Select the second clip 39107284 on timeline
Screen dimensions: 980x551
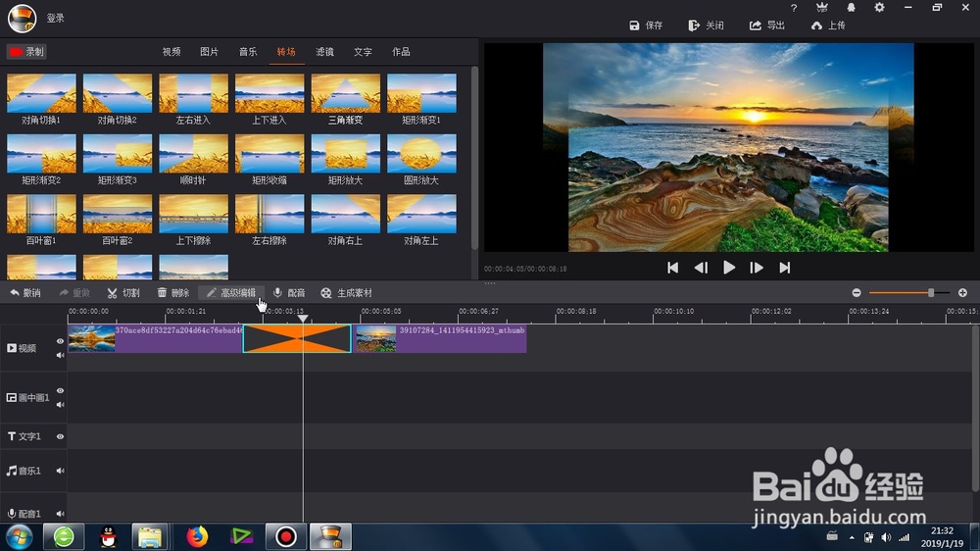click(441, 338)
